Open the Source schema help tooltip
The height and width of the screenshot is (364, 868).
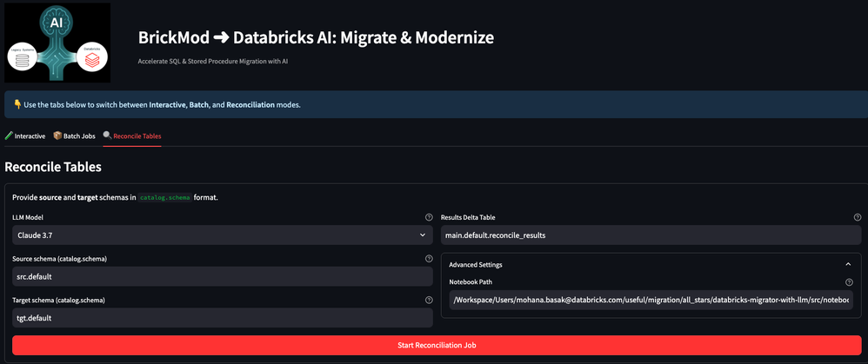[x=428, y=259]
